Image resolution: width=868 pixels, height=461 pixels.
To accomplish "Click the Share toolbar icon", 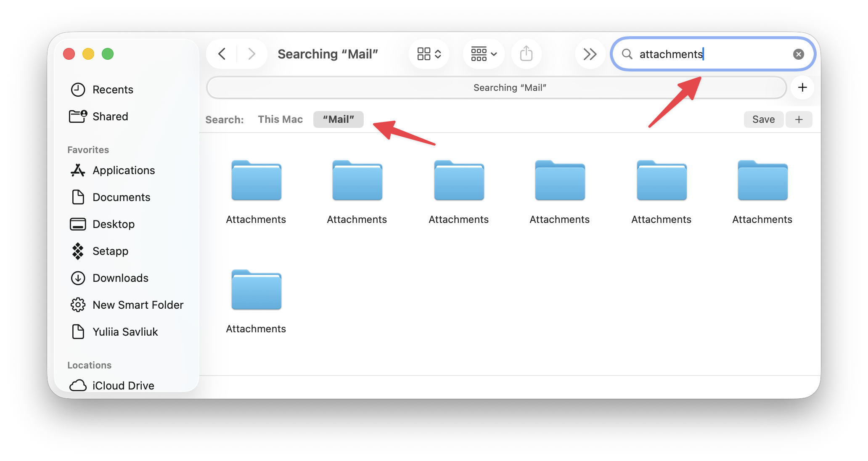I will coord(526,54).
